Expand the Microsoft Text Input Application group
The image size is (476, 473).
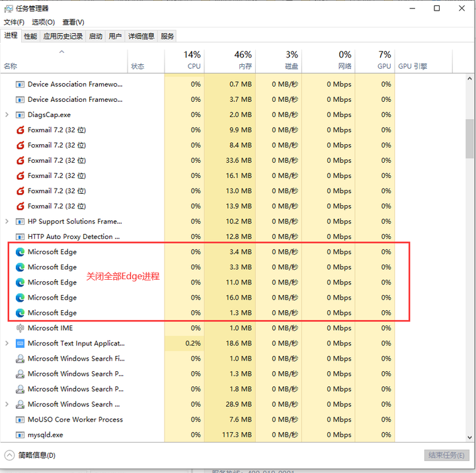[x=7, y=343]
